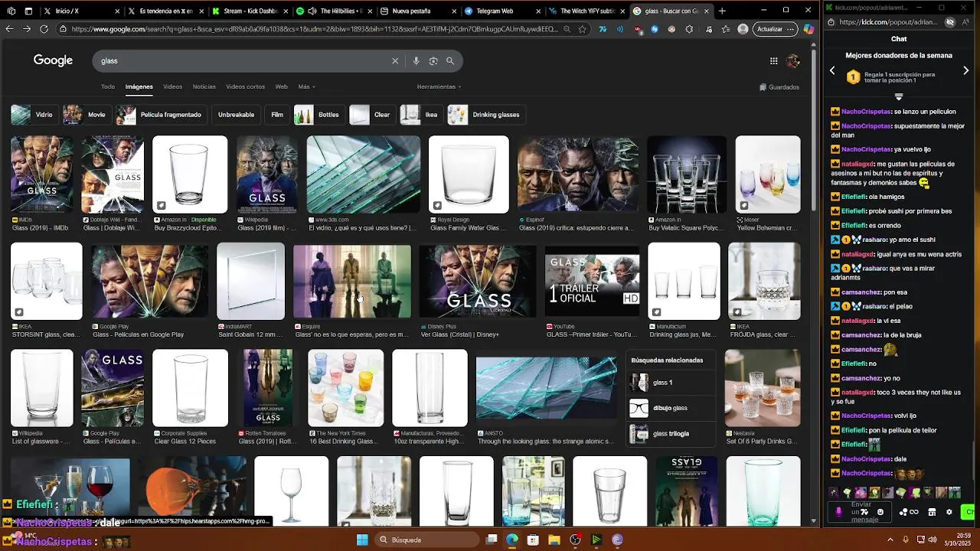Filter images by Movie chip
Image resolution: width=980 pixels, height=551 pixels.
click(x=86, y=115)
